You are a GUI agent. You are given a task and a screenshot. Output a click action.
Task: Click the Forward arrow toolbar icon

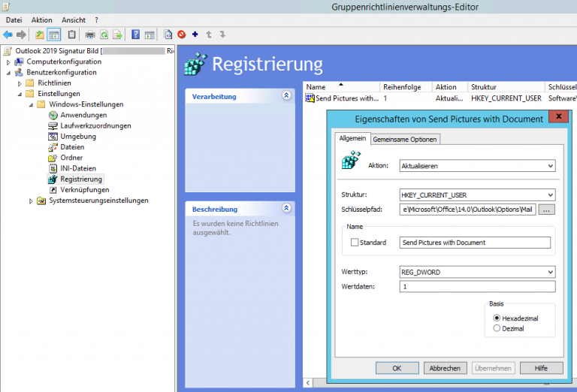click(21, 35)
